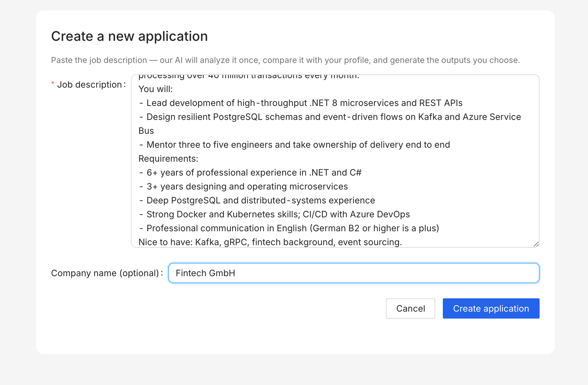Image resolution: width=588 pixels, height=385 pixels.
Task: Click the 'Create a new application' heading
Action: tap(129, 36)
